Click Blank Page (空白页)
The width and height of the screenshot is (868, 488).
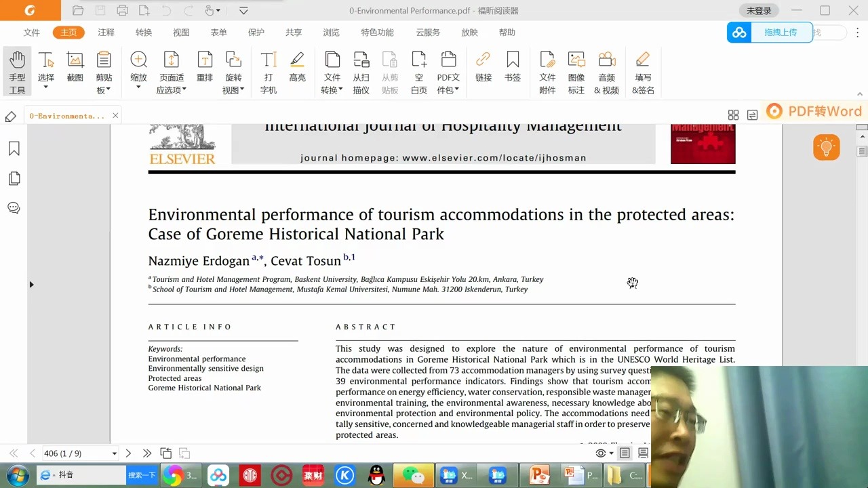pyautogui.click(x=419, y=72)
